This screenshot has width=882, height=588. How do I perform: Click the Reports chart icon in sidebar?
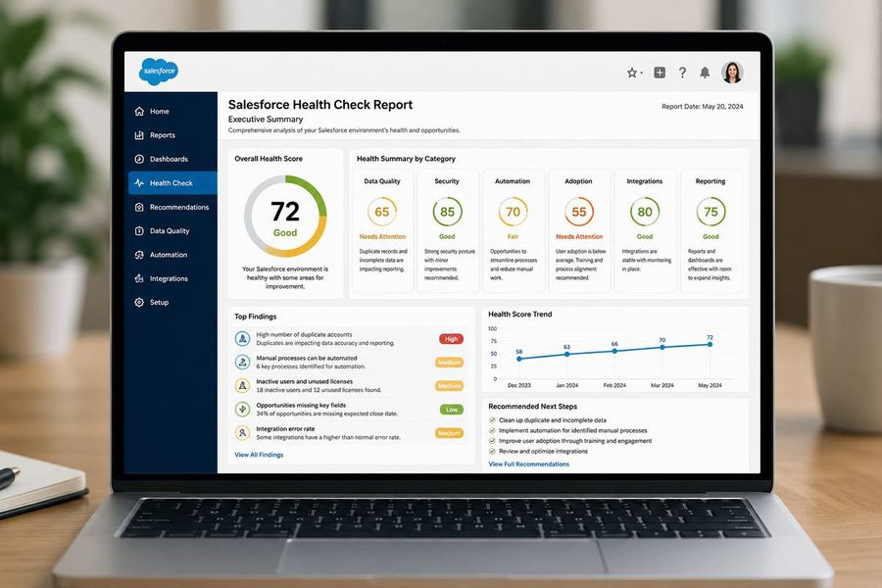pyautogui.click(x=139, y=135)
